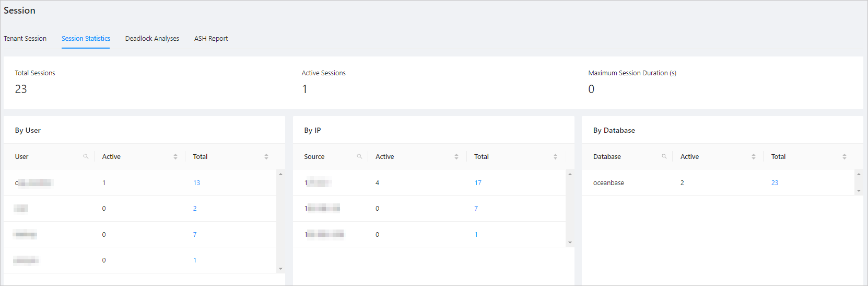The width and height of the screenshot is (868, 286).
Task: Click oceanbase active sessions link 2
Action: pos(682,183)
